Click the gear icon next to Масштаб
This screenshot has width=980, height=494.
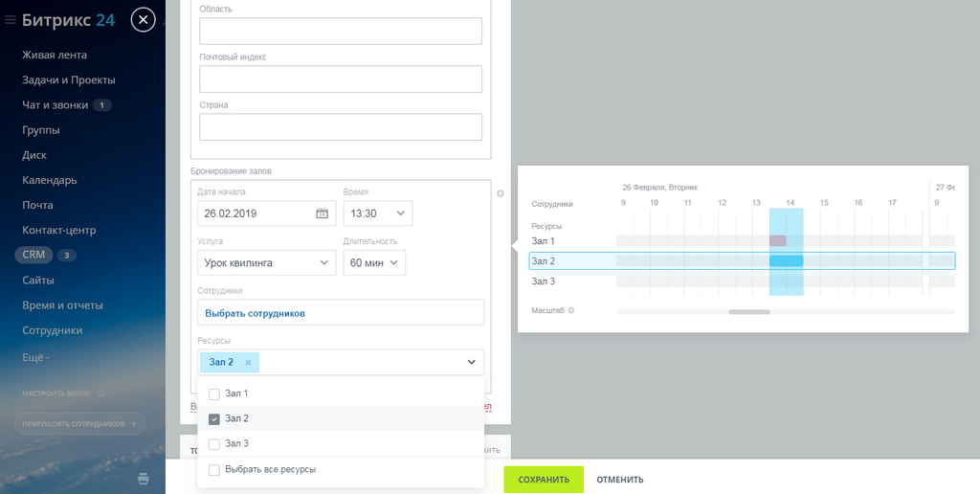(x=570, y=310)
